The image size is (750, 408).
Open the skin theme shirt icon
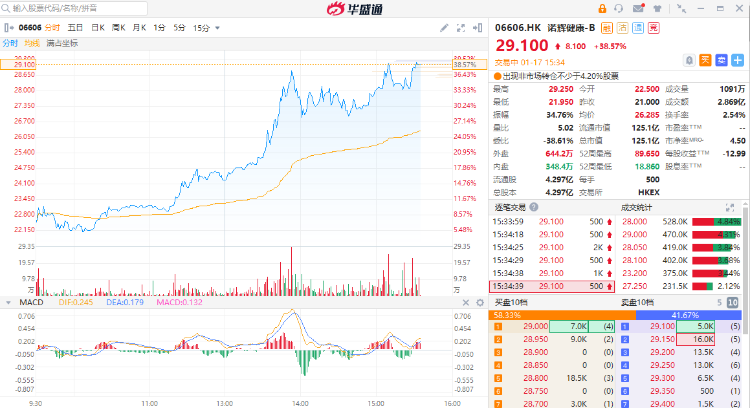pyautogui.click(x=658, y=9)
